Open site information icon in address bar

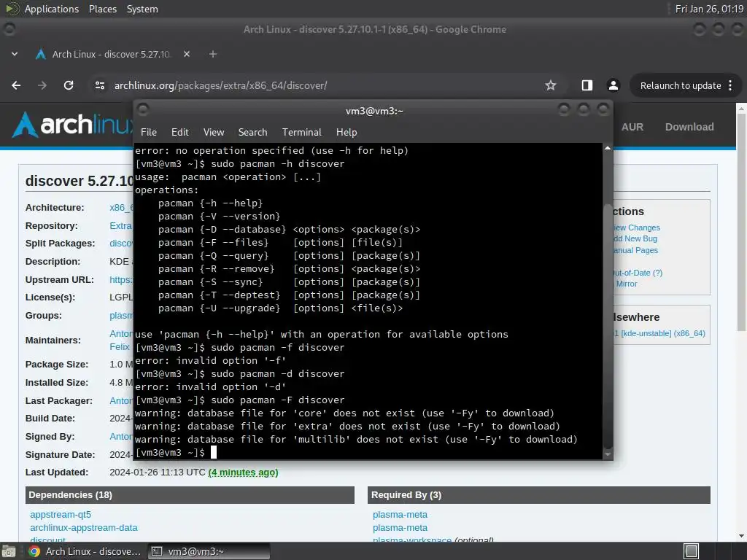[99, 86]
